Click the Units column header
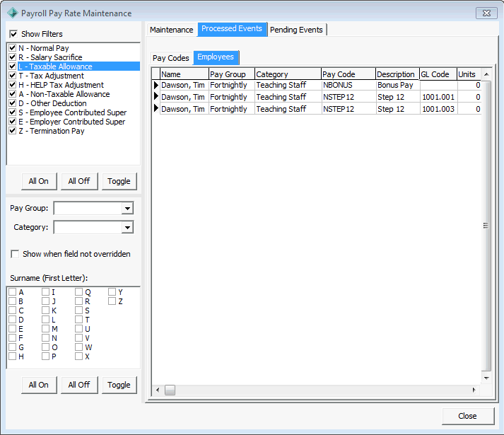 [469, 74]
